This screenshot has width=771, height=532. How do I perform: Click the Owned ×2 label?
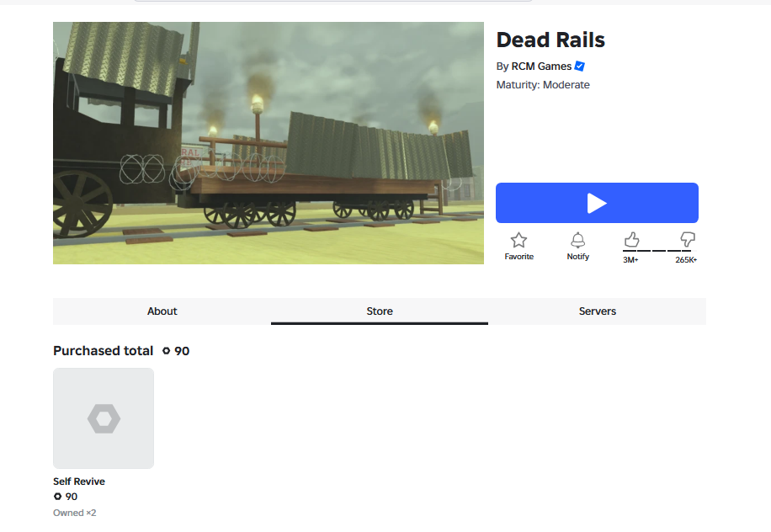pyautogui.click(x=75, y=513)
